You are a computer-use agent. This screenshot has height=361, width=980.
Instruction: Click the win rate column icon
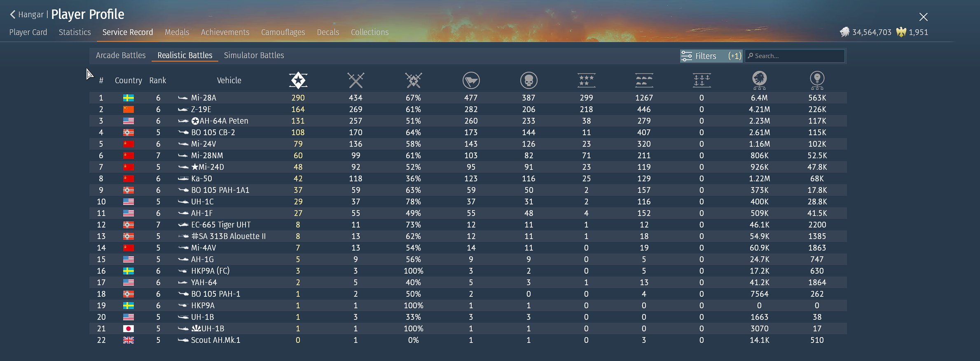click(413, 80)
